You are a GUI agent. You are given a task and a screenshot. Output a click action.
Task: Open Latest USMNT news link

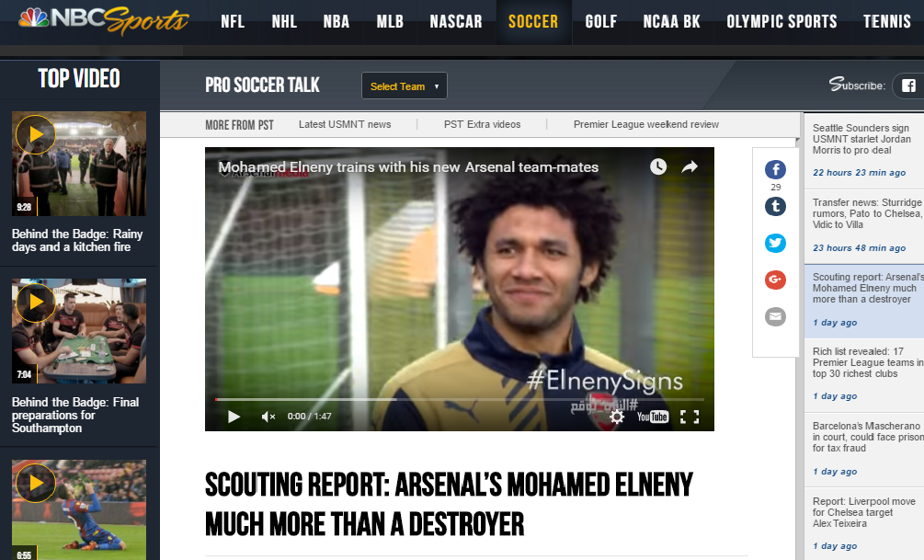pos(345,124)
